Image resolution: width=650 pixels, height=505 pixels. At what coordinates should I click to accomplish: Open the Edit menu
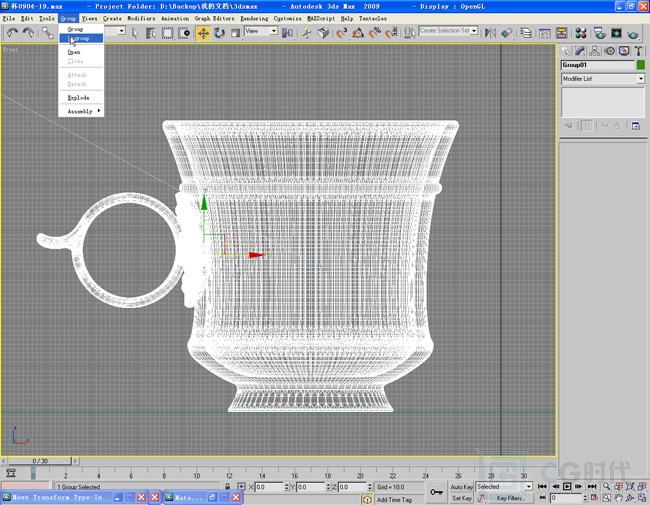(27, 19)
